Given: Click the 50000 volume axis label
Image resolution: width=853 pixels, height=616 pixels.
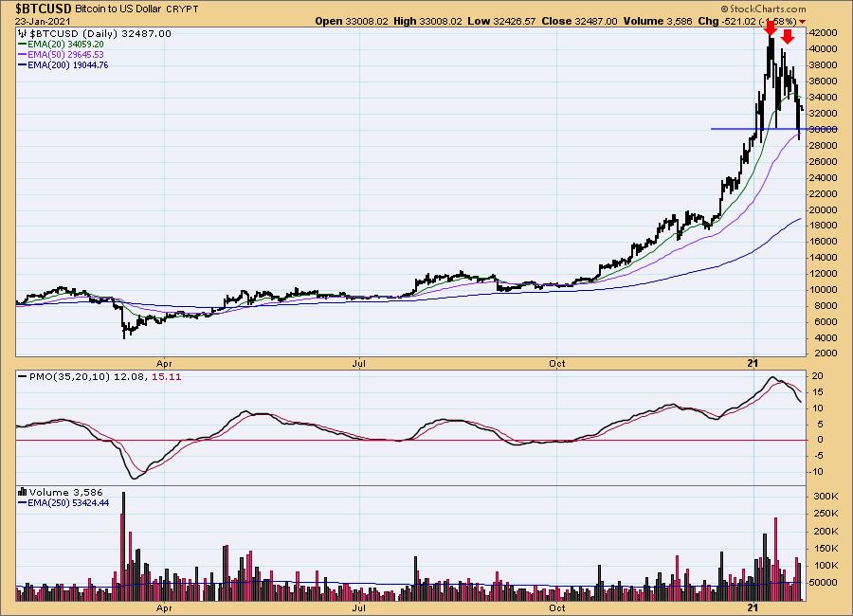Looking at the screenshot, I should pos(824,583).
